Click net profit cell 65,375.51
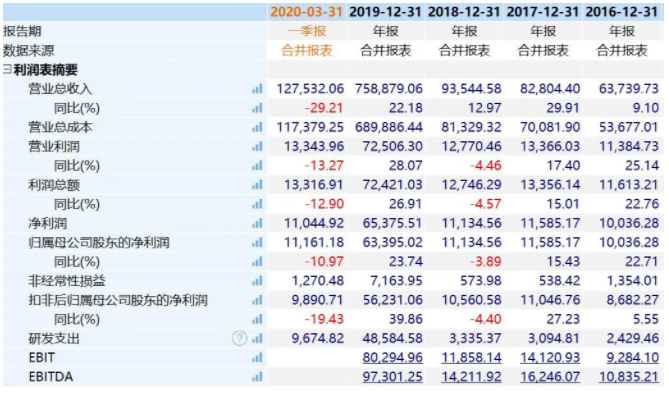Screen dimensions: 669x397 pyautogui.click(x=393, y=223)
